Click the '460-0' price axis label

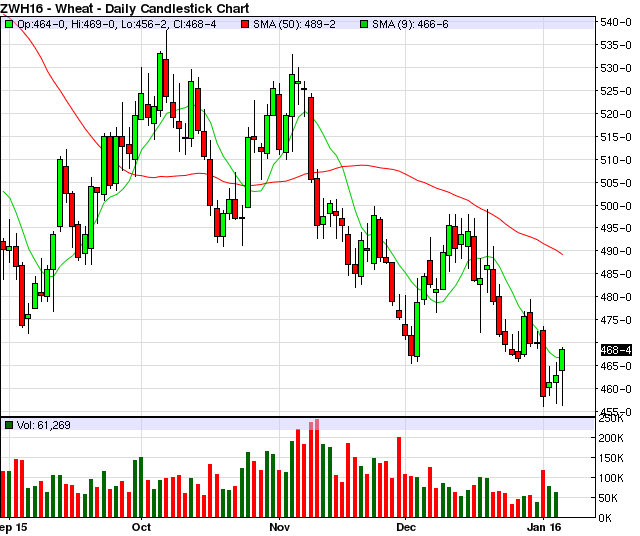coord(616,389)
